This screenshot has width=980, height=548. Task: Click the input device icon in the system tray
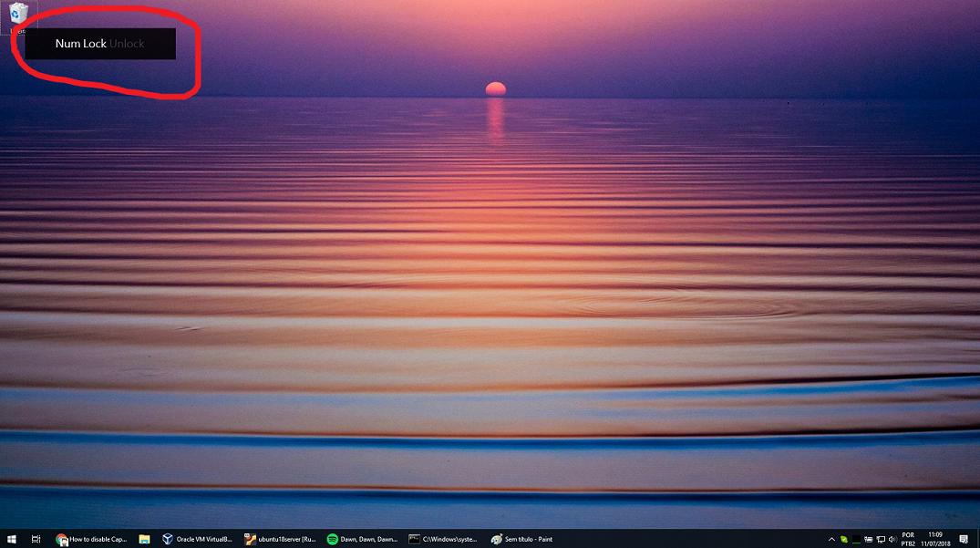point(868,538)
